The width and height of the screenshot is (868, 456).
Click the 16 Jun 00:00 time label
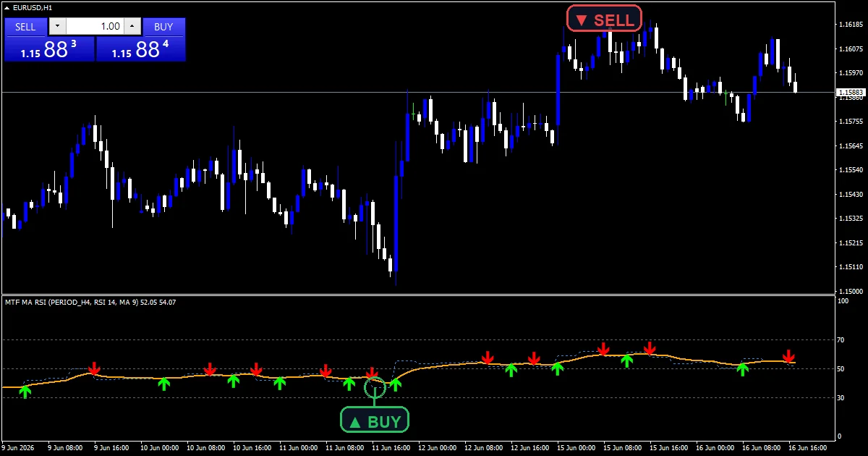coord(717,447)
